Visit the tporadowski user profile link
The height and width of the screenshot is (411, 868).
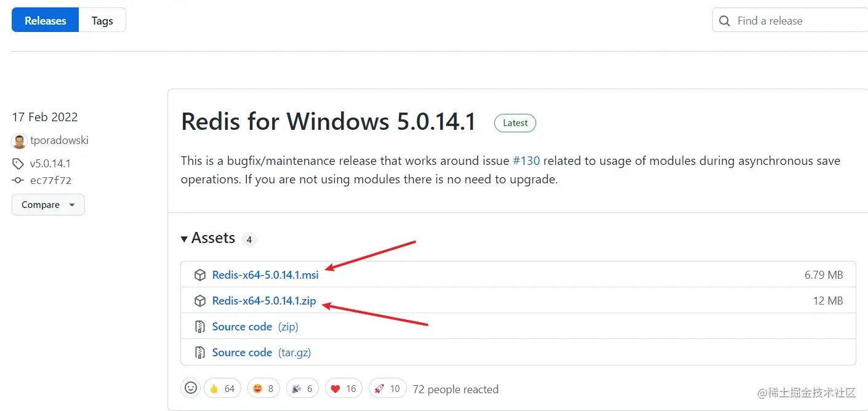(59, 140)
